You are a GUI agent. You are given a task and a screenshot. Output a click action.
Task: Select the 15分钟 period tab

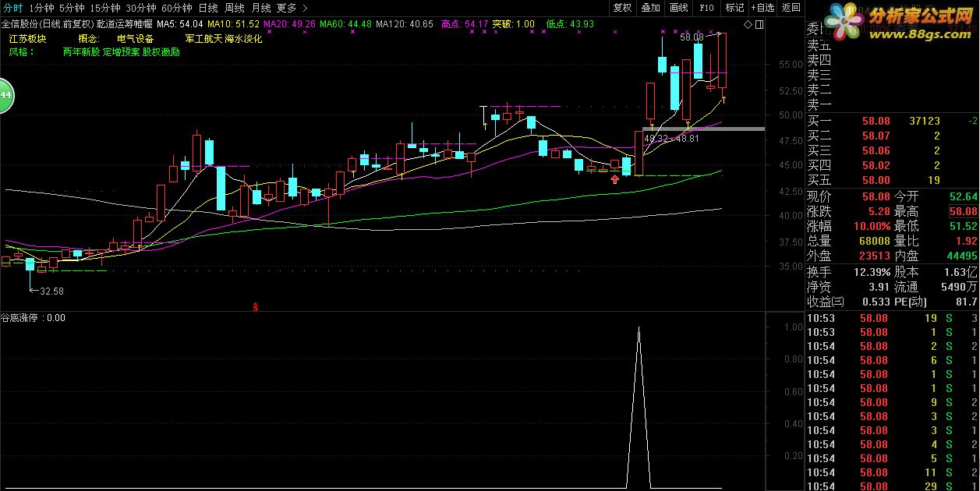pyautogui.click(x=105, y=8)
